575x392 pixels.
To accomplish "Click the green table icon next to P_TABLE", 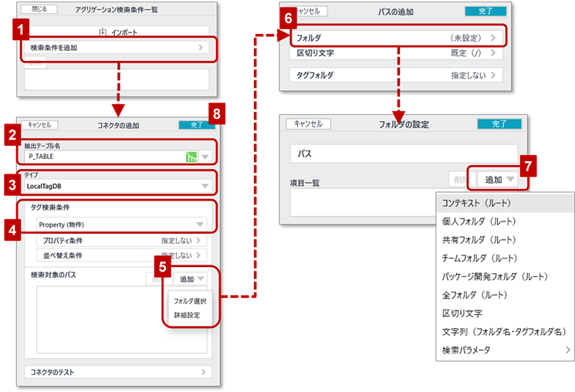I will click(x=191, y=157).
